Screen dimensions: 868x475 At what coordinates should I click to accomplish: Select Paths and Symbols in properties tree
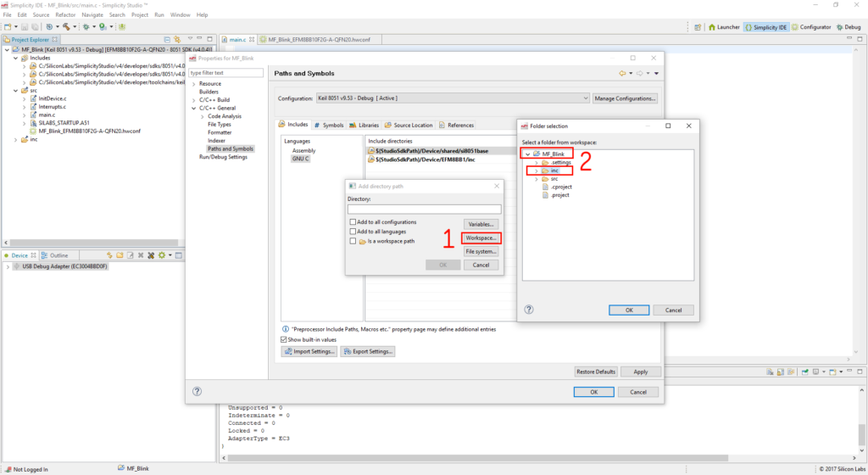click(x=230, y=148)
